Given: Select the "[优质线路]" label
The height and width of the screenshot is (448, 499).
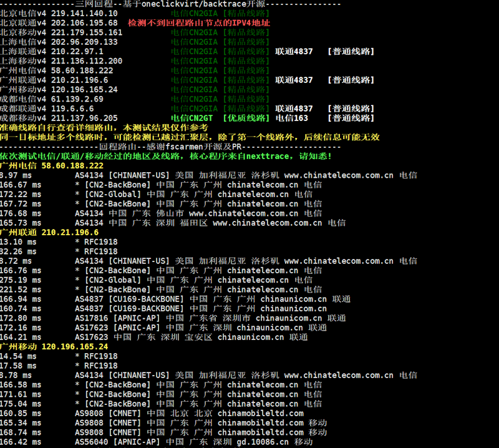Looking at the screenshot, I should (x=246, y=119).
